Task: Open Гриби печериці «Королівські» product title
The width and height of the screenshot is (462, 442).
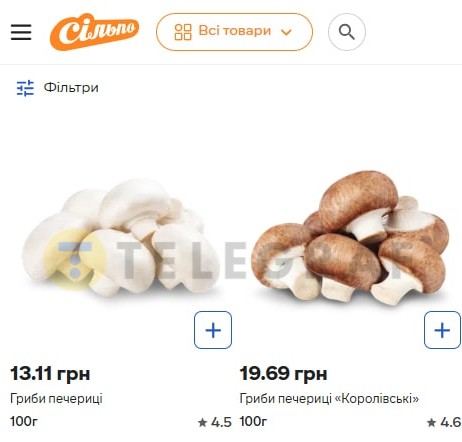Action: tap(329, 398)
